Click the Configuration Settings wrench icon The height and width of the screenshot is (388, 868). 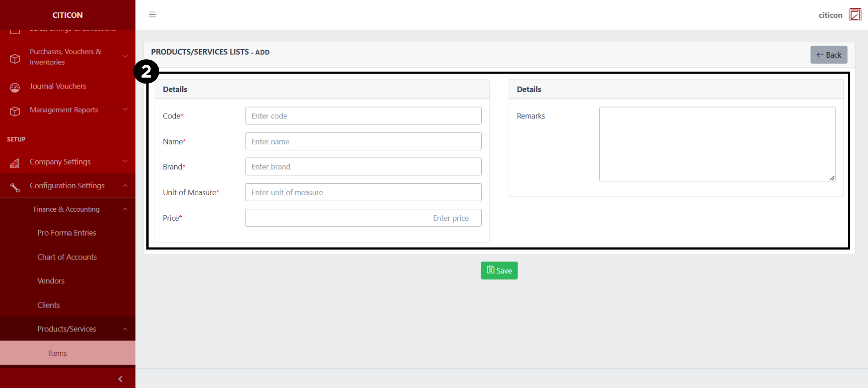click(15, 187)
